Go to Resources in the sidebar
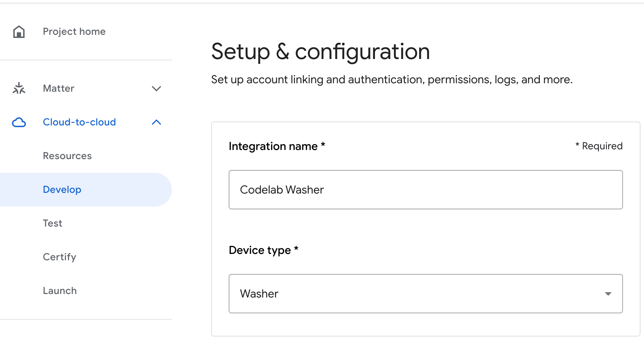Image resolution: width=644 pixels, height=340 pixels. [67, 156]
